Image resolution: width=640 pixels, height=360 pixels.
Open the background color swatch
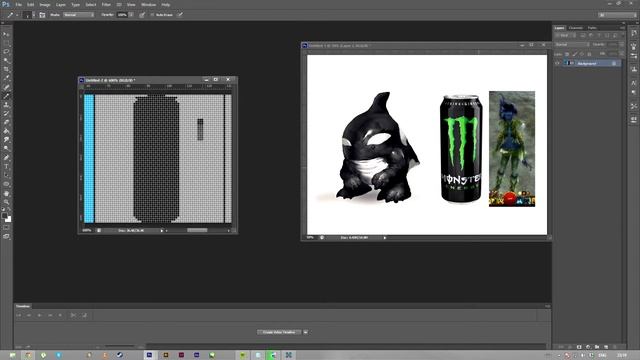click(8, 219)
